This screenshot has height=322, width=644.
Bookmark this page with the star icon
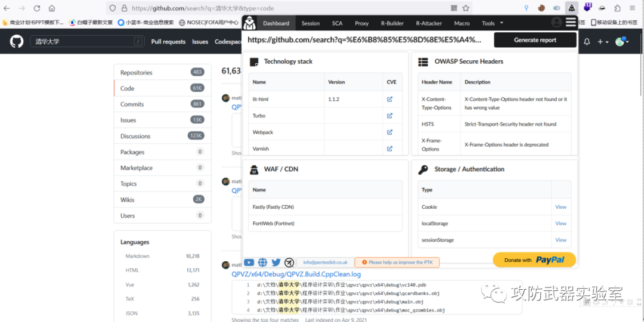pyautogui.click(x=466, y=8)
